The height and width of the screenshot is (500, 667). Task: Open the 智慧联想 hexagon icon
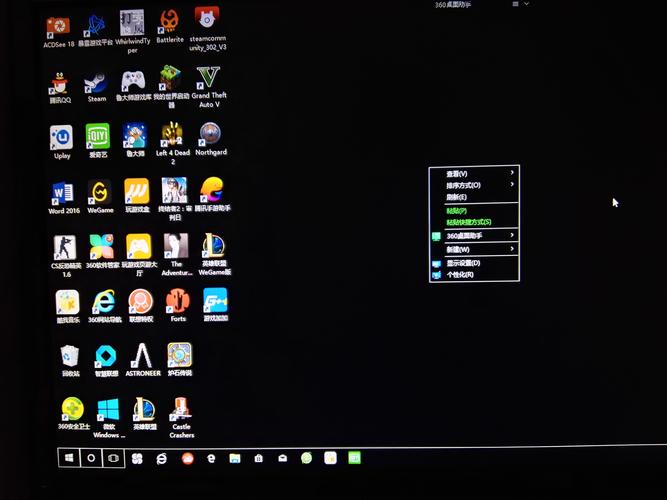coord(106,360)
